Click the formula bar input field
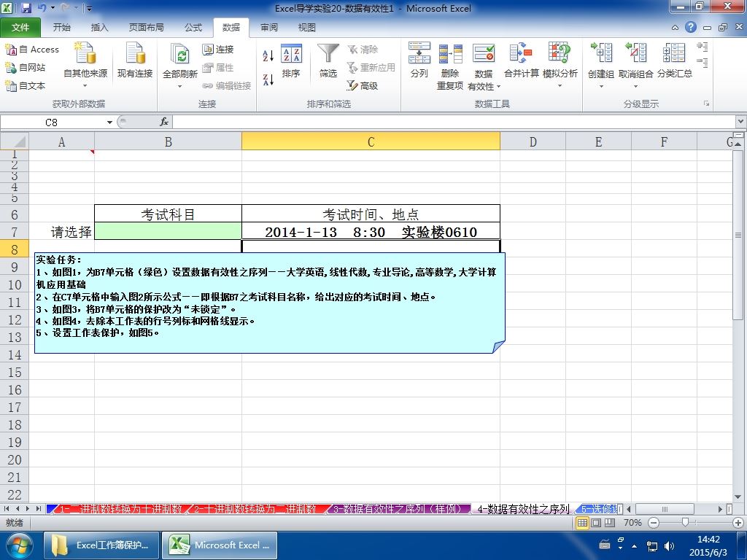This screenshot has height=560, width=747. pyautogui.click(x=454, y=122)
